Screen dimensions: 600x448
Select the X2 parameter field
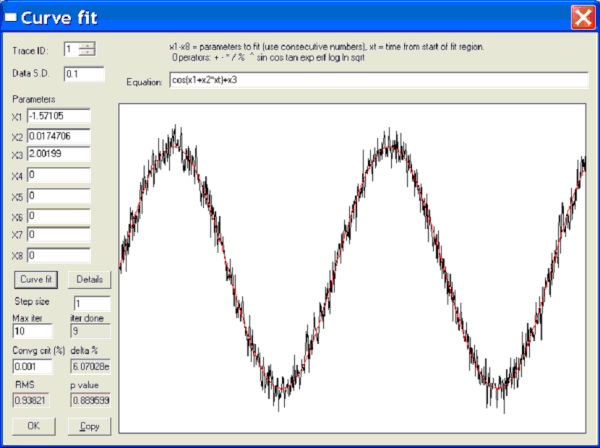click(59, 137)
